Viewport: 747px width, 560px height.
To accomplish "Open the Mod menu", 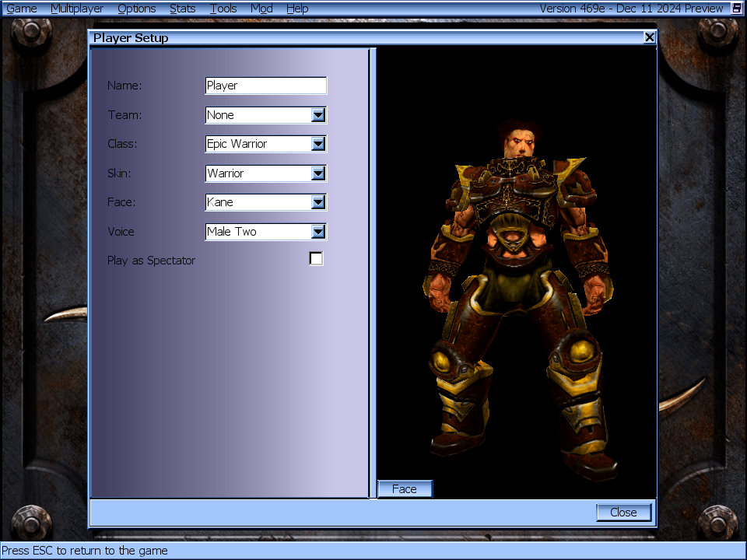I will click(x=261, y=9).
